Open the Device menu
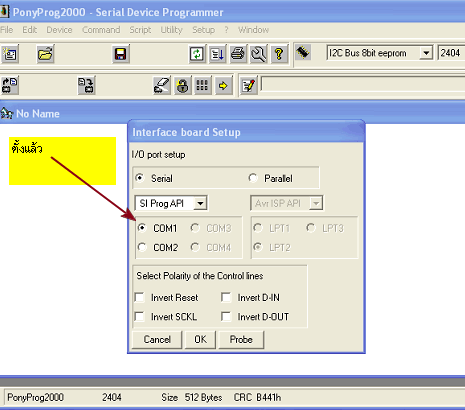 [59, 30]
